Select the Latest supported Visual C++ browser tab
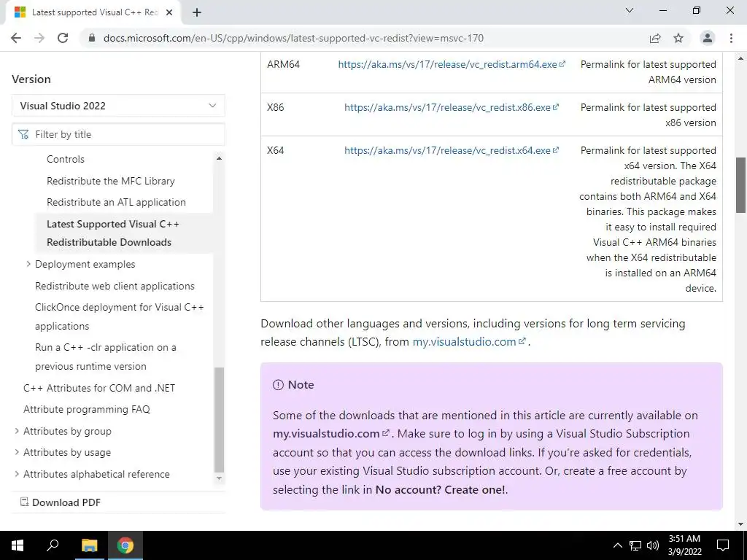The height and width of the screenshot is (560, 747). [93, 12]
